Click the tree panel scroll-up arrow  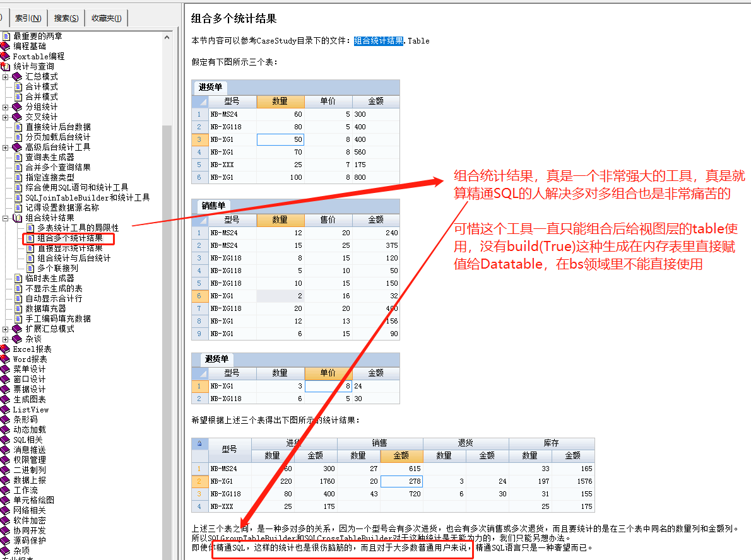(167, 37)
